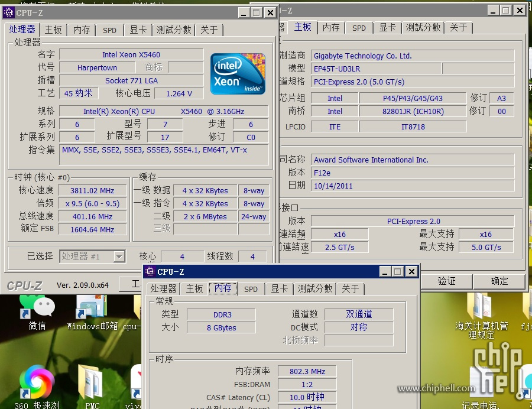Click the FSB:DRAM 1:2 ratio value
Viewport: 532px width, 409px height.
point(307,384)
